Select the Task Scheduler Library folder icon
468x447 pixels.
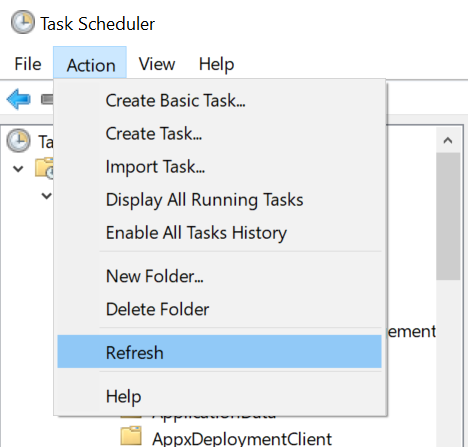coord(44,168)
